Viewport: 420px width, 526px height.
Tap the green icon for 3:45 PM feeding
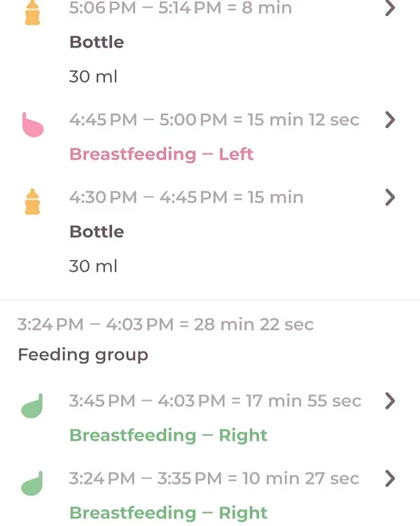(32, 406)
